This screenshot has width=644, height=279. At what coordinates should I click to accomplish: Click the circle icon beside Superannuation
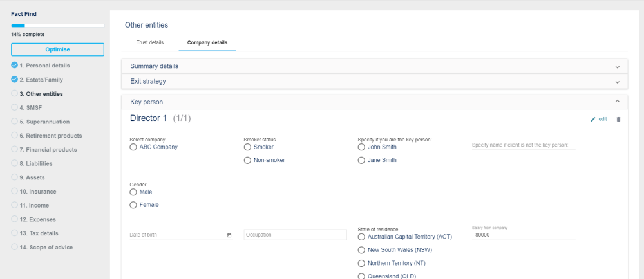14,122
